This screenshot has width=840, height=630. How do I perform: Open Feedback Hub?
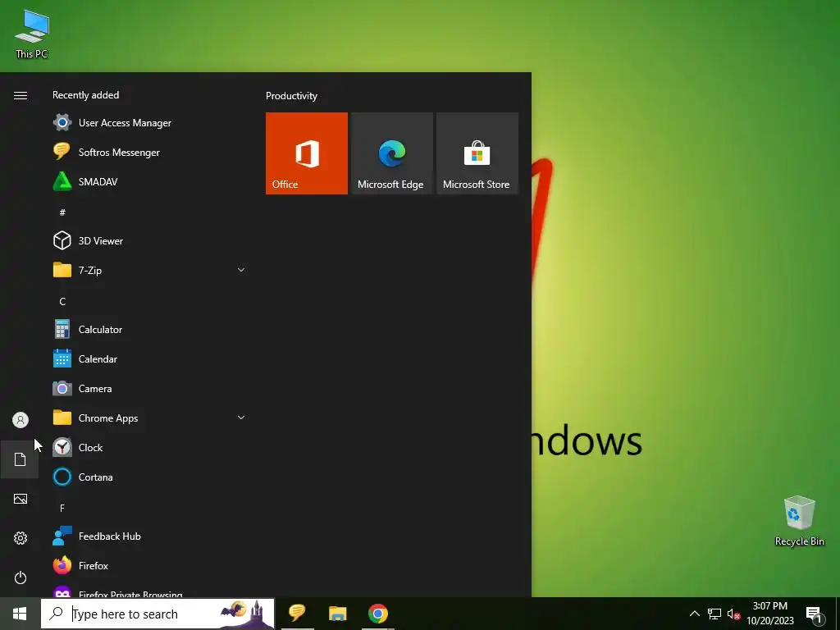[149, 536]
